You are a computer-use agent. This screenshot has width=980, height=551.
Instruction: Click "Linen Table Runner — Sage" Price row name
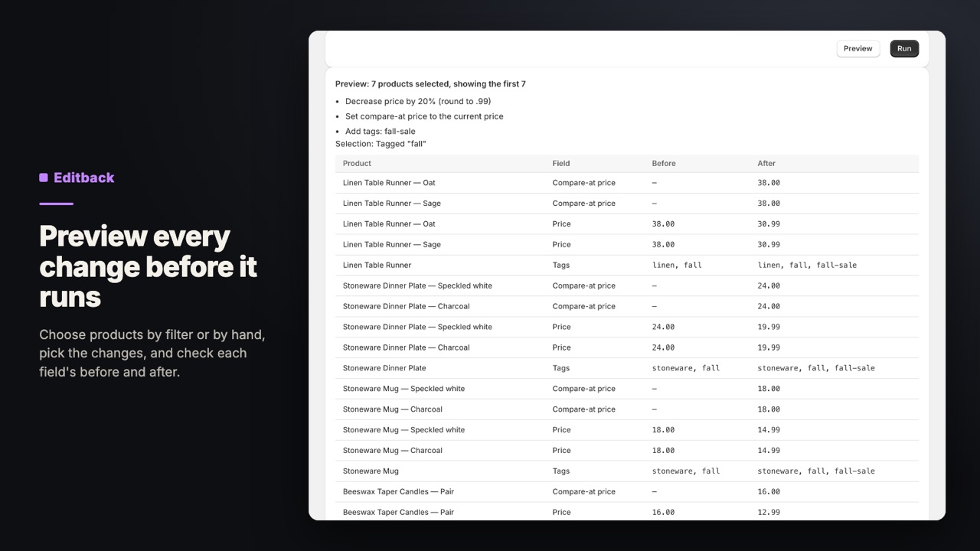392,245
